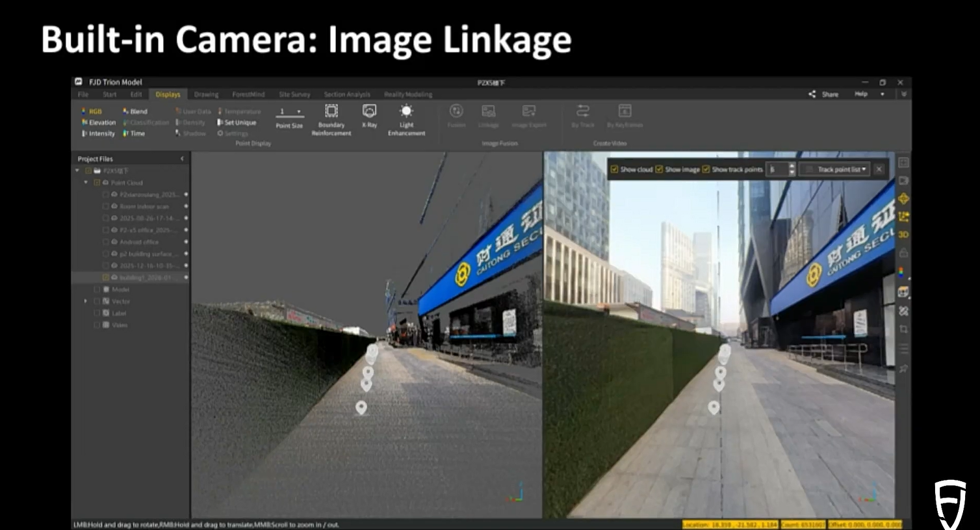Choose Intensity display mode
Image resolution: width=980 pixels, height=530 pixels.
point(98,133)
